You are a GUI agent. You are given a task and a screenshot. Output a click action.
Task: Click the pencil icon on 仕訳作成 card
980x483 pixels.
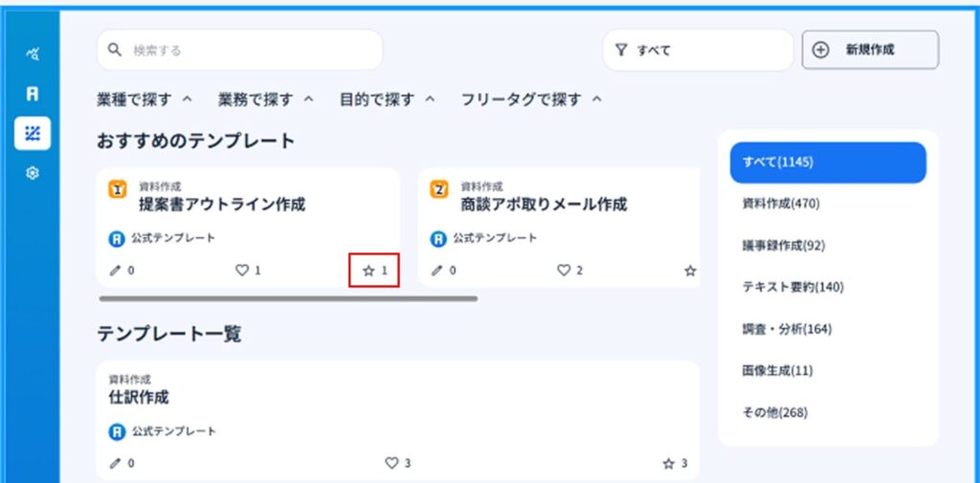[x=116, y=463]
